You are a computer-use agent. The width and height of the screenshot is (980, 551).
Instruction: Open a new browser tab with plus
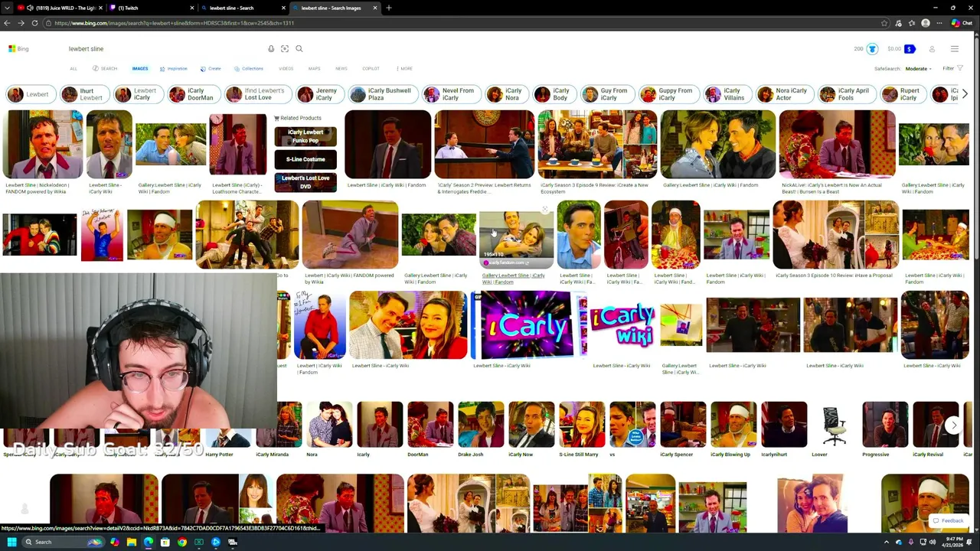coord(389,8)
